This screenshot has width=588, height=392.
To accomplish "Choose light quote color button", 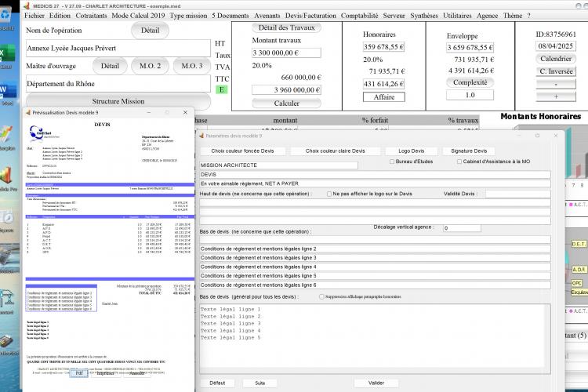I will 336,151.
